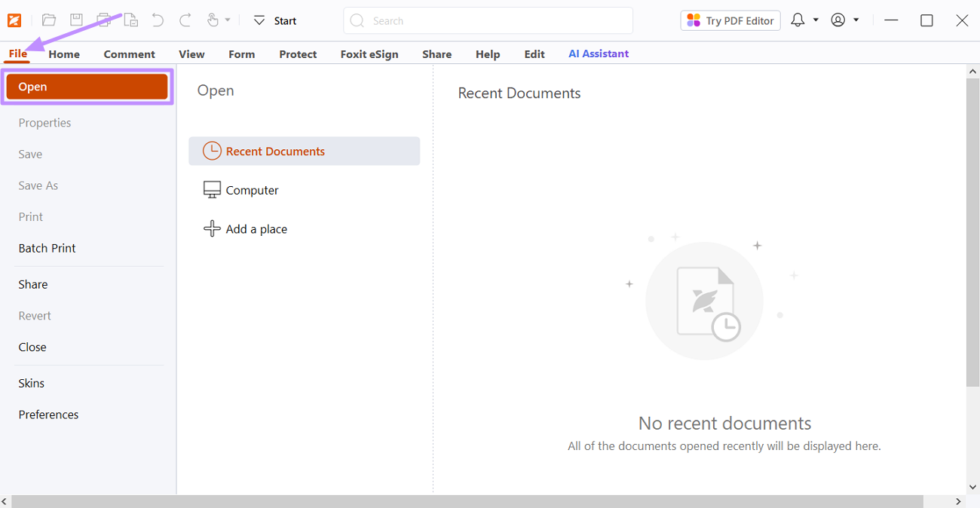Switch to the Foxit eSign tab
The height and width of the screenshot is (508, 980).
tap(369, 54)
